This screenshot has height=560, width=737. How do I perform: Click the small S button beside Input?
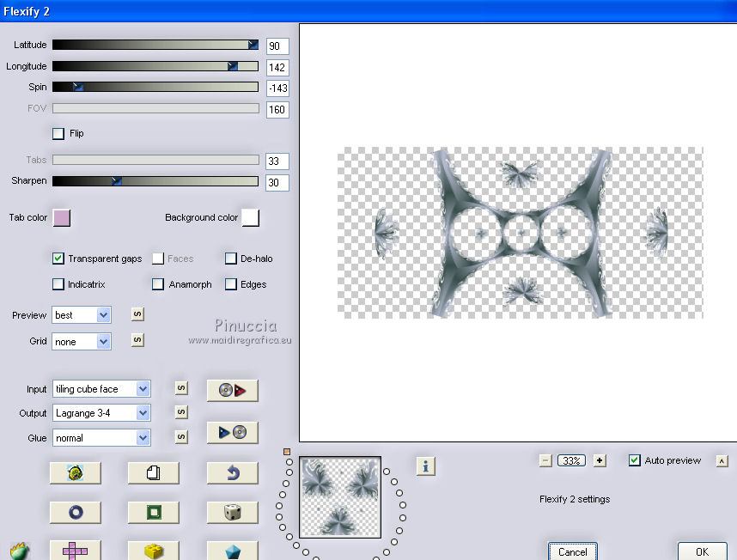point(181,388)
